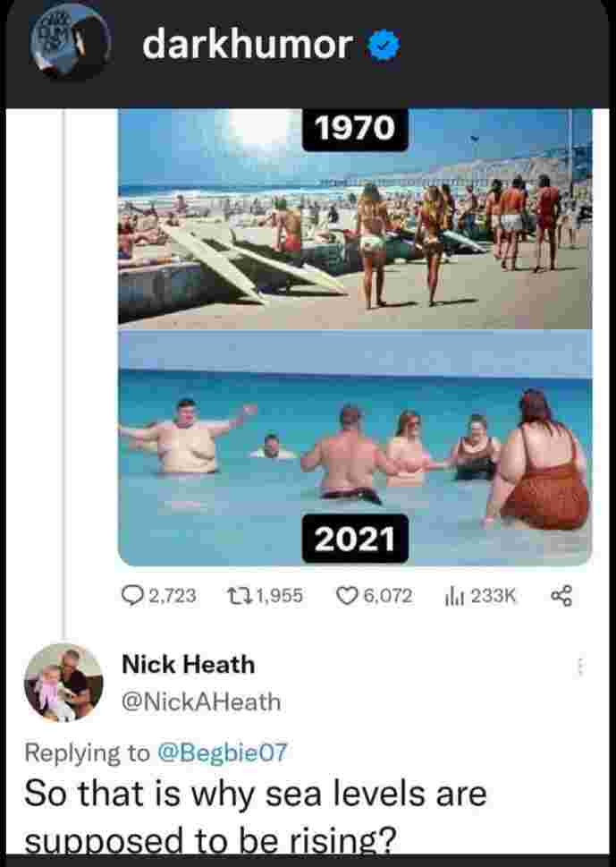Screen dimensions: 616x867
Task: Open replies via the comment bubble icon
Action: click(131, 596)
